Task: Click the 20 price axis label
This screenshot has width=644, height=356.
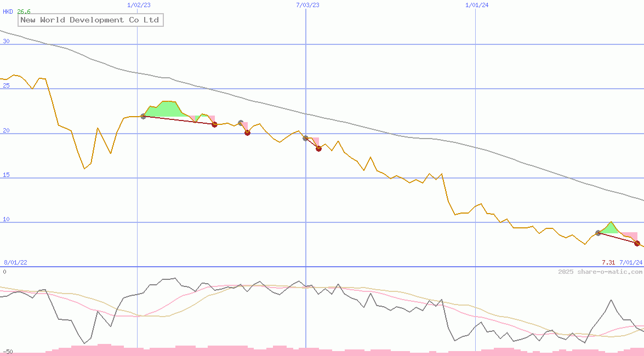Action: 6,130
